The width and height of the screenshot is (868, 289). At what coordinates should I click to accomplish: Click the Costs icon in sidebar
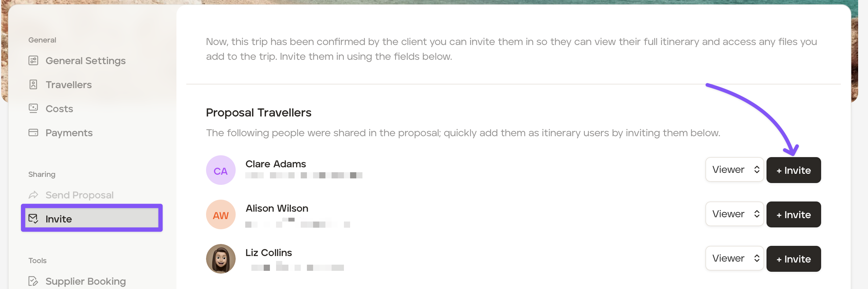tap(33, 108)
